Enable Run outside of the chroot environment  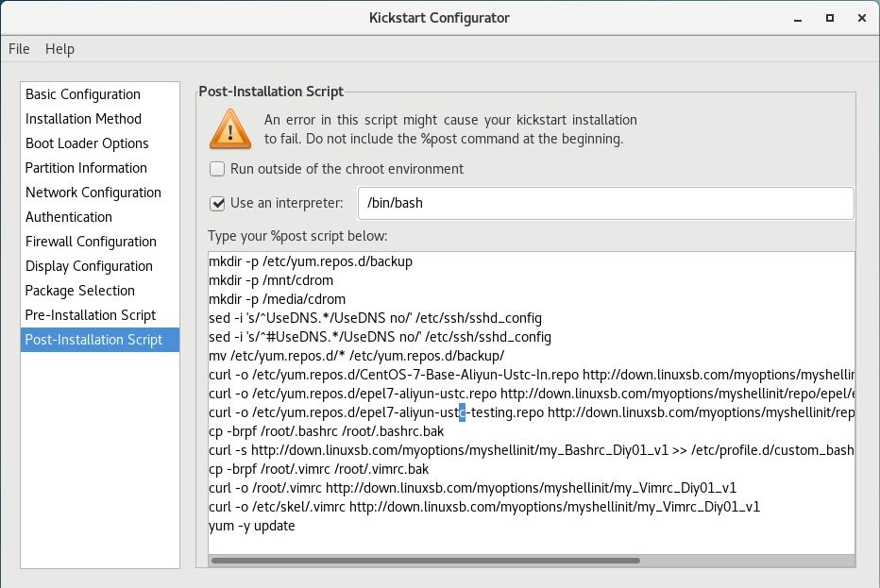[217, 169]
